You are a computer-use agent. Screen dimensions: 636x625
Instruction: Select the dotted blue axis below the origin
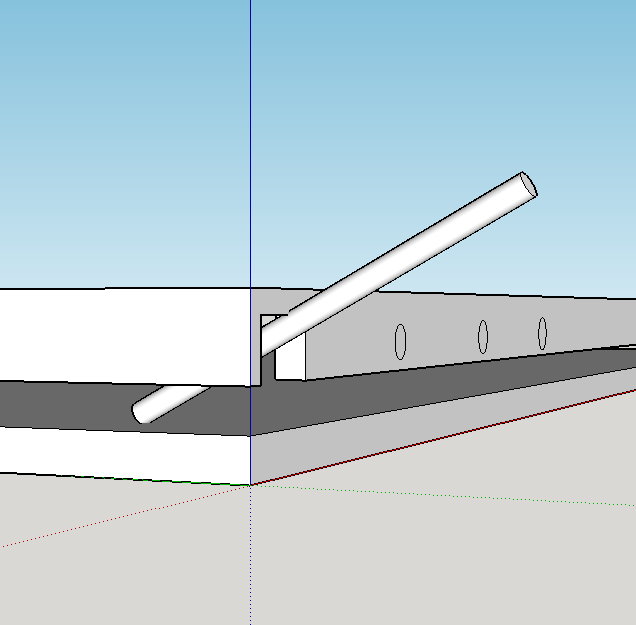[x=250, y=560]
